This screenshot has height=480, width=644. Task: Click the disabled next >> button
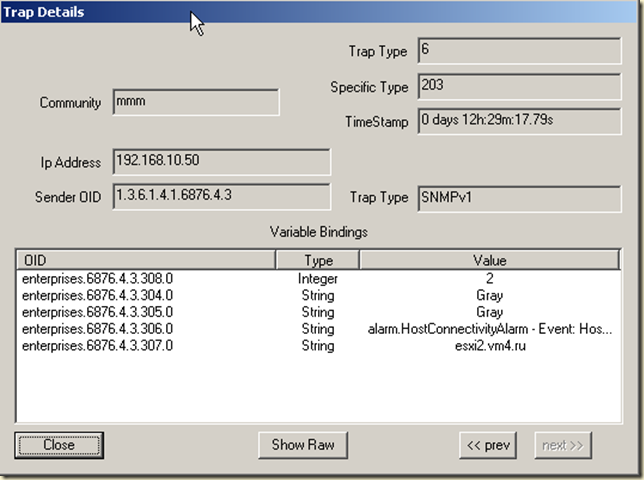tap(563, 445)
